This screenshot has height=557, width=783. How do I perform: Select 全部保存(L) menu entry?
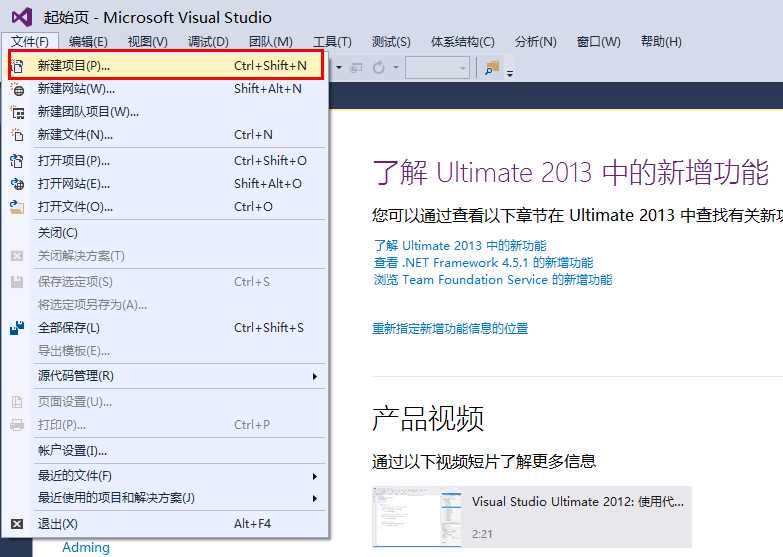pyautogui.click(x=166, y=328)
